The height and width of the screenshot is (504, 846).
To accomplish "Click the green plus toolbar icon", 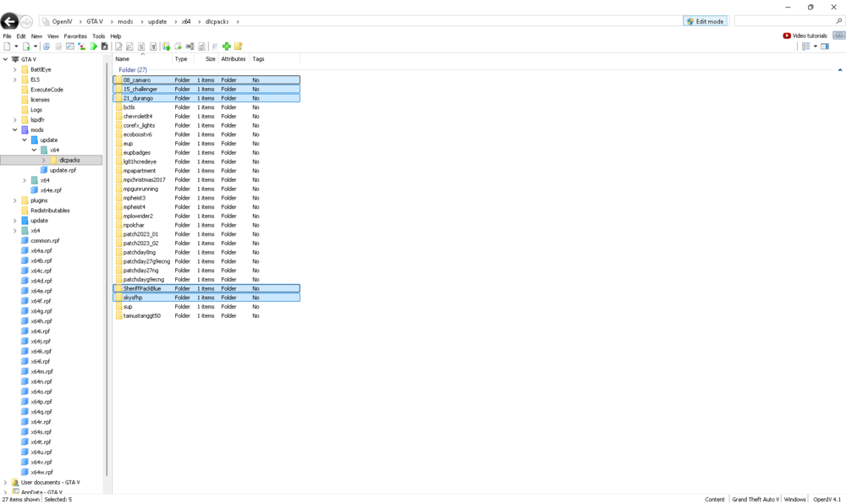I will pyautogui.click(x=227, y=47).
